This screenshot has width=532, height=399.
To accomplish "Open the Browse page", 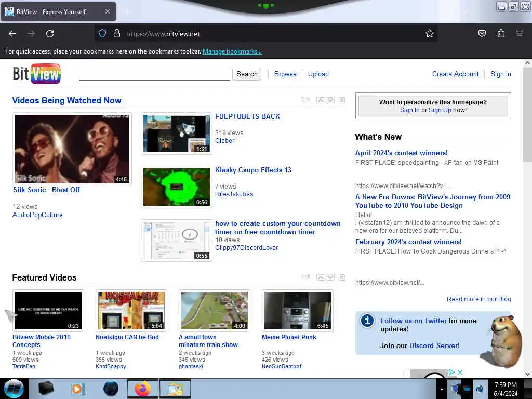I will [285, 74].
